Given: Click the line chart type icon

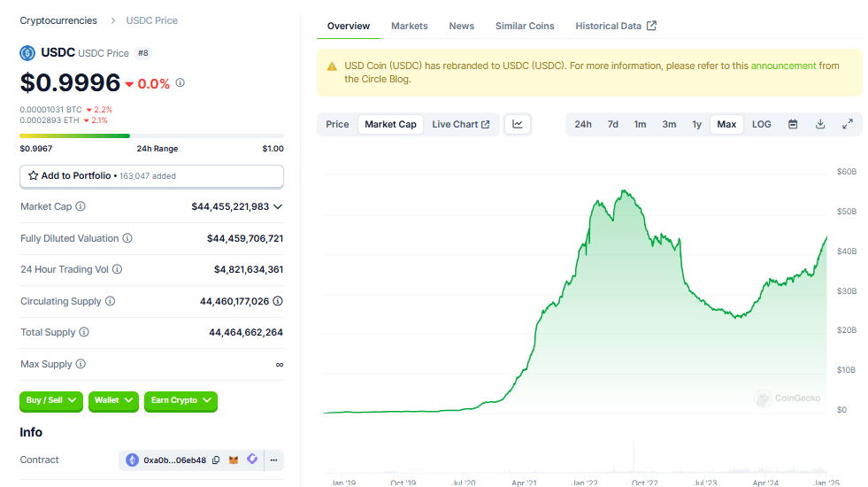Looking at the screenshot, I should click(518, 124).
